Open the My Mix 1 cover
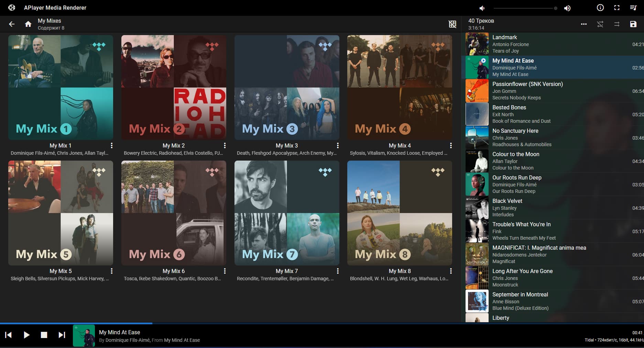 pos(61,87)
